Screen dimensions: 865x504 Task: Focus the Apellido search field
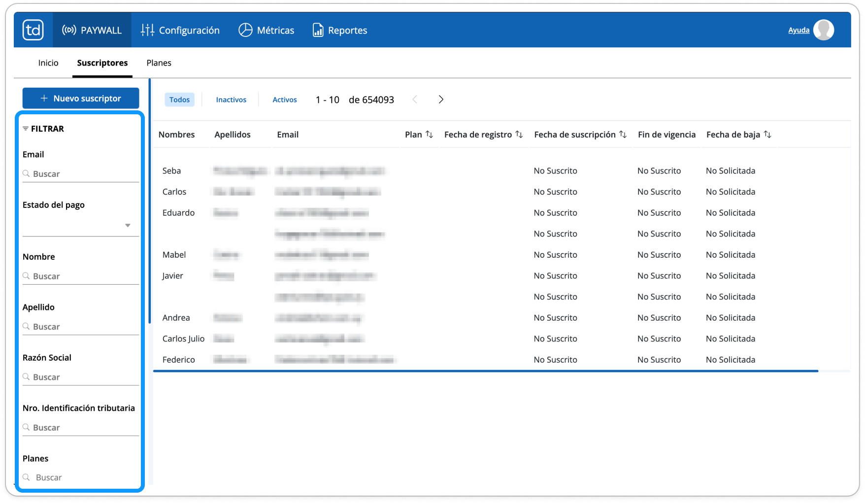click(x=81, y=327)
